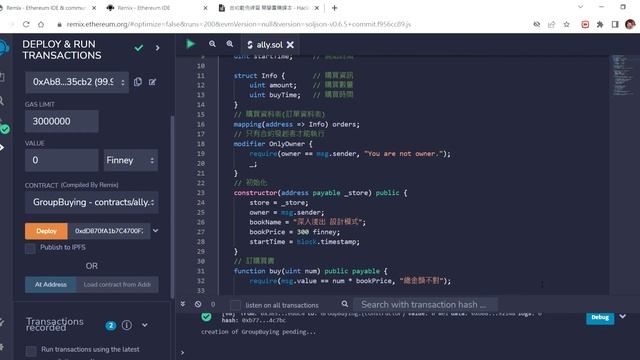Edit the GAS LIMIT field

pos(62,121)
